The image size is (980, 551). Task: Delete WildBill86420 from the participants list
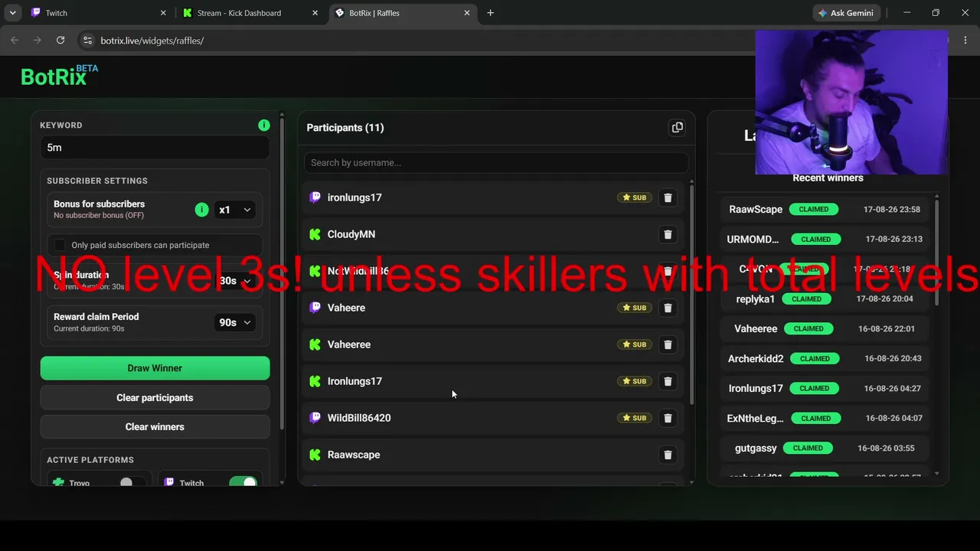(x=668, y=418)
